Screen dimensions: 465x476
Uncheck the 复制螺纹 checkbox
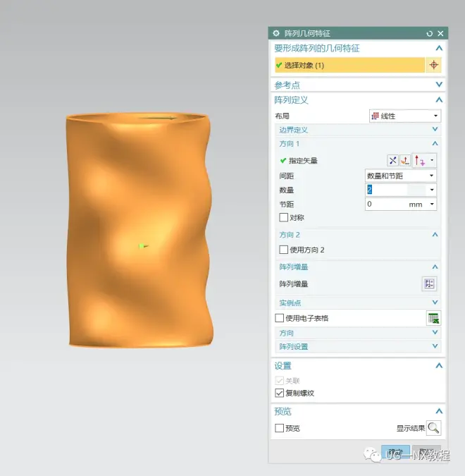coord(280,393)
